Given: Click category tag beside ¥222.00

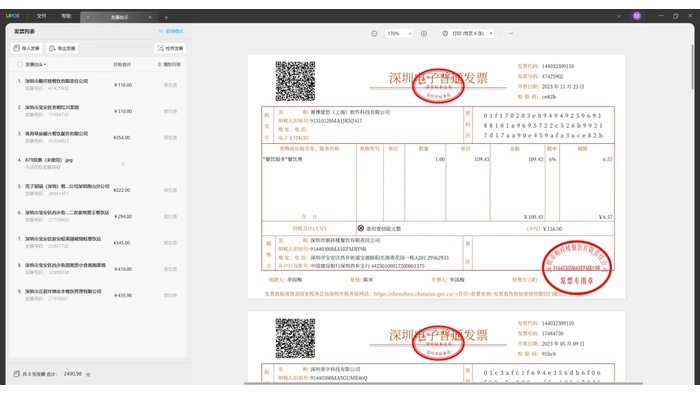Looking at the screenshot, I should (x=170, y=190).
